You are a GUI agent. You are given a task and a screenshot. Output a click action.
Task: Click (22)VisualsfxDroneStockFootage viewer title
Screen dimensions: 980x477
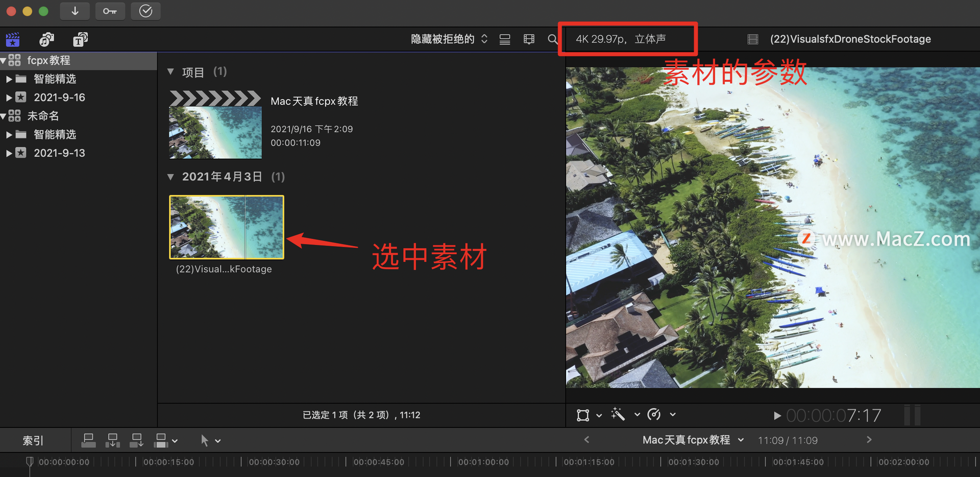coord(850,39)
